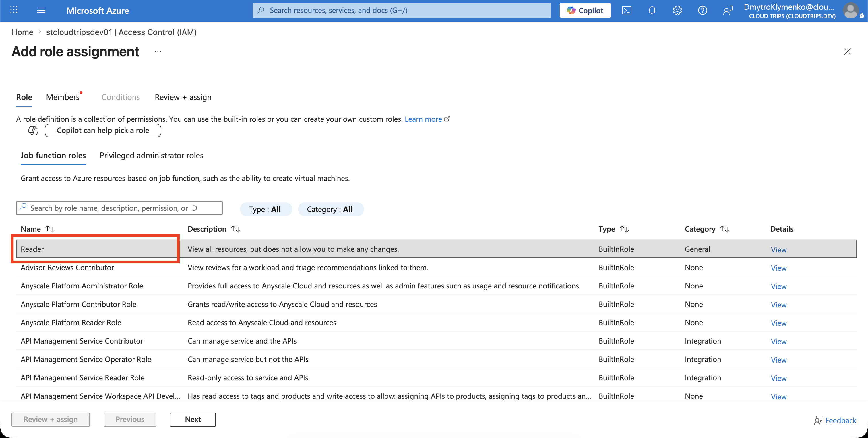The height and width of the screenshot is (438, 868).
Task: Sort the table by Category arrows
Action: pyautogui.click(x=725, y=229)
